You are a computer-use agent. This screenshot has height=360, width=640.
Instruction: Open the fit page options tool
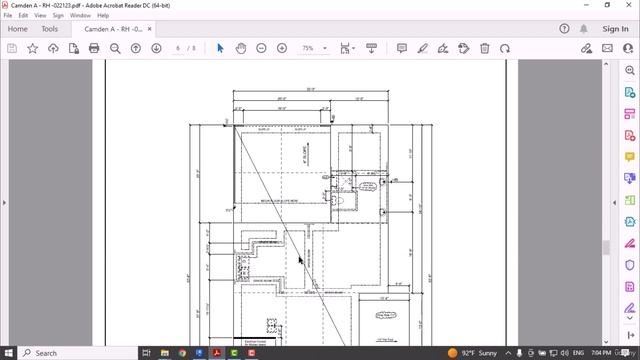point(347,48)
